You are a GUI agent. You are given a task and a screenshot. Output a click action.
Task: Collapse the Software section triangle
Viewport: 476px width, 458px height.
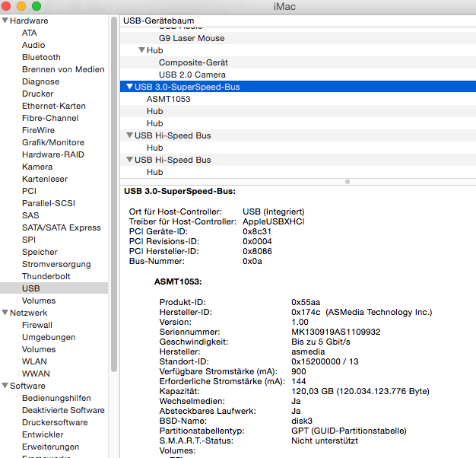(5, 386)
